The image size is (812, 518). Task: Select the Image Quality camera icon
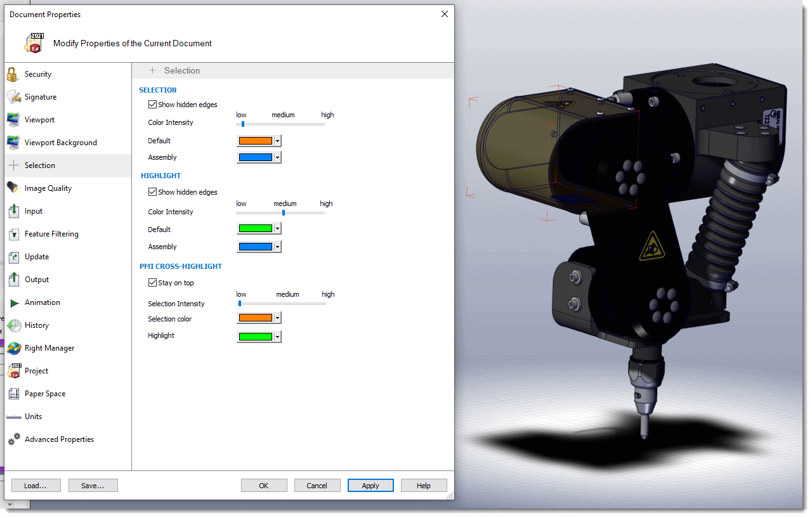pos(13,188)
